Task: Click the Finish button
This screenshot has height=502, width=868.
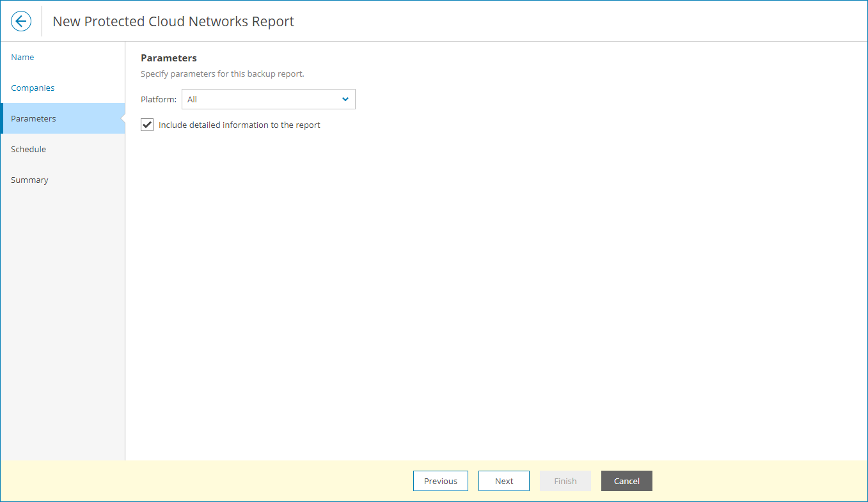Action: 565,481
